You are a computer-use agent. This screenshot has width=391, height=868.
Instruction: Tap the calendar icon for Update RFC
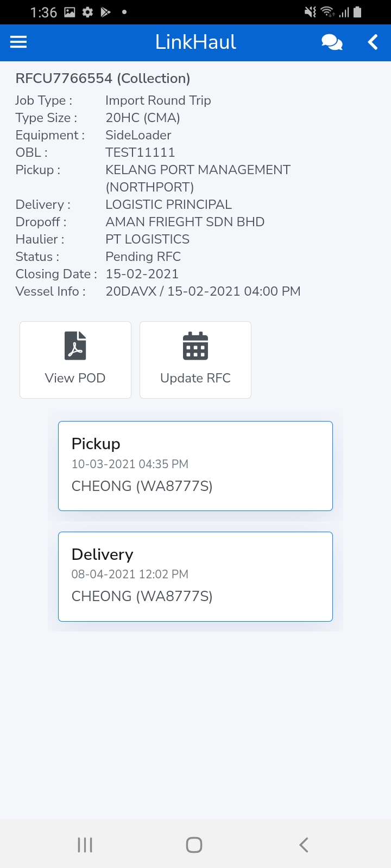[x=195, y=346]
